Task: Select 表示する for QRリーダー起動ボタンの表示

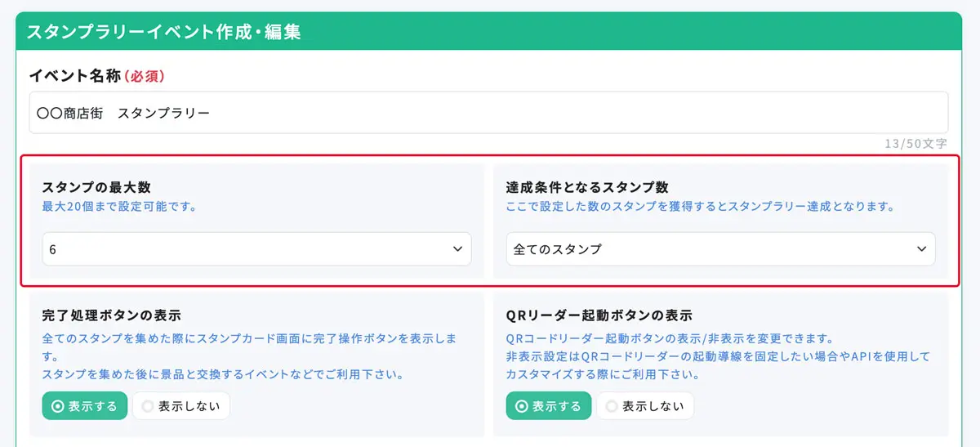Action: (x=549, y=405)
